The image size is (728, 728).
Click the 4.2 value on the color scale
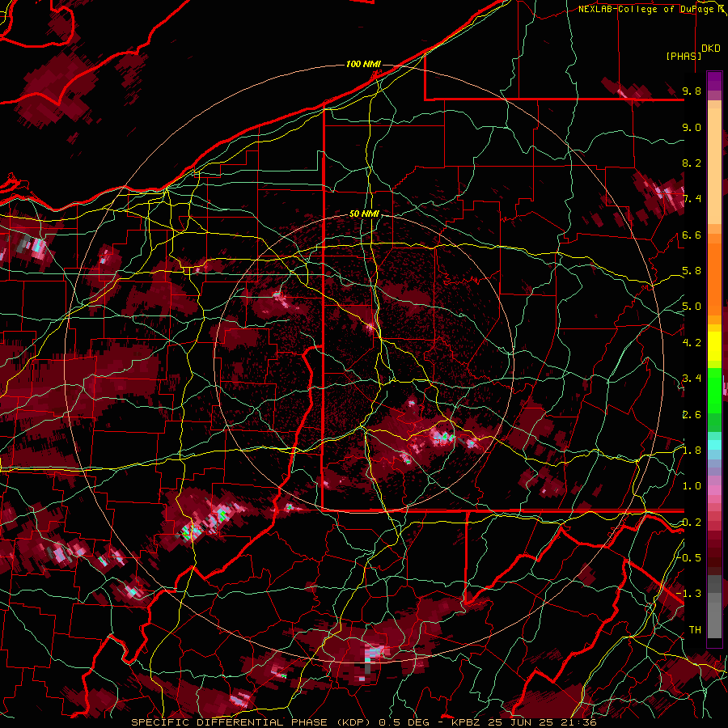tap(692, 343)
